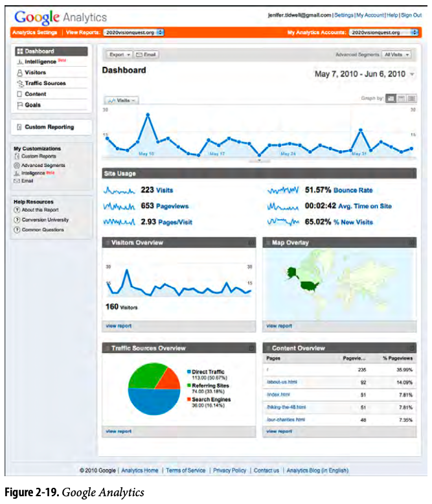This screenshot has width=432, height=504.
Task: Open Email under My Customizations
Action: (27, 181)
